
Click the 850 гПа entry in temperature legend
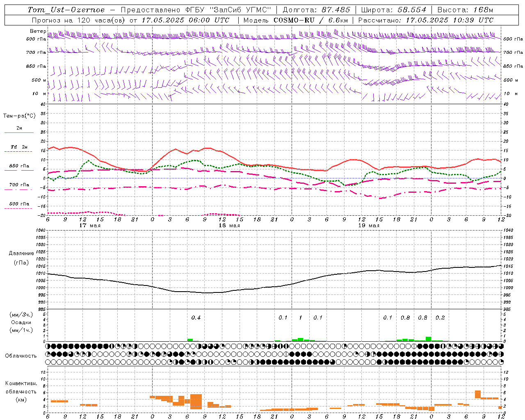click(x=19, y=166)
